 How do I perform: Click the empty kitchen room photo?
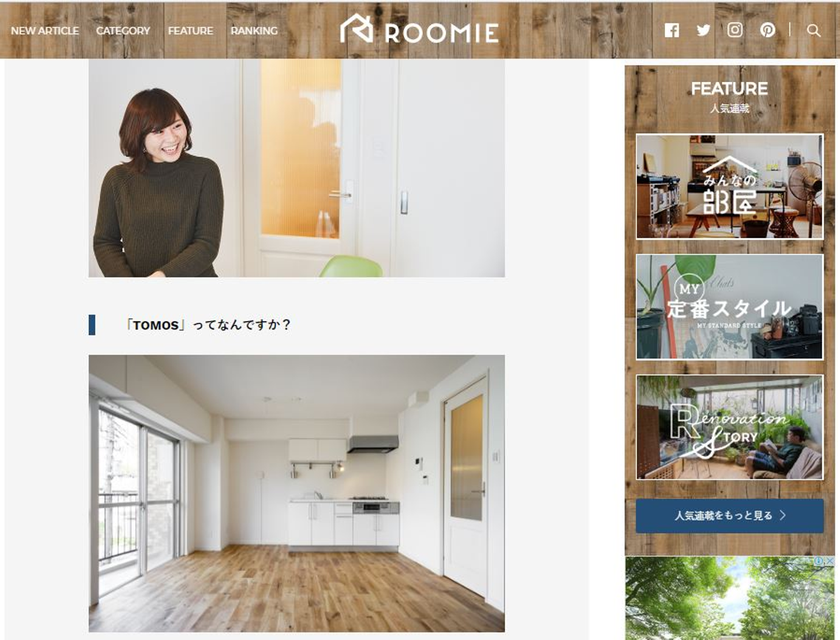pyautogui.click(x=296, y=494)
